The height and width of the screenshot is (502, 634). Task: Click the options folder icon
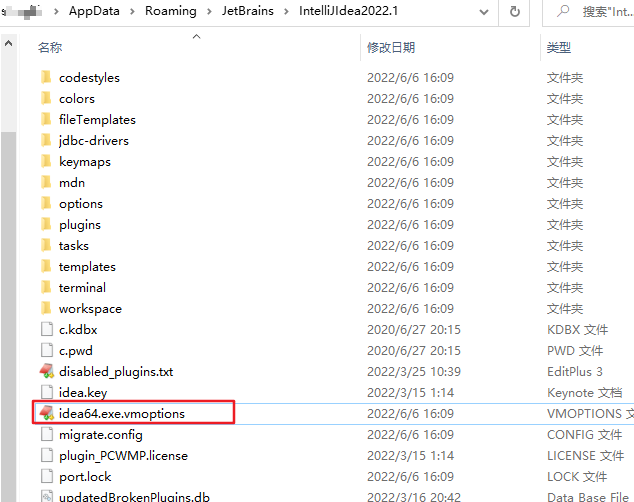pyautogui.click(x=46, y=203)
